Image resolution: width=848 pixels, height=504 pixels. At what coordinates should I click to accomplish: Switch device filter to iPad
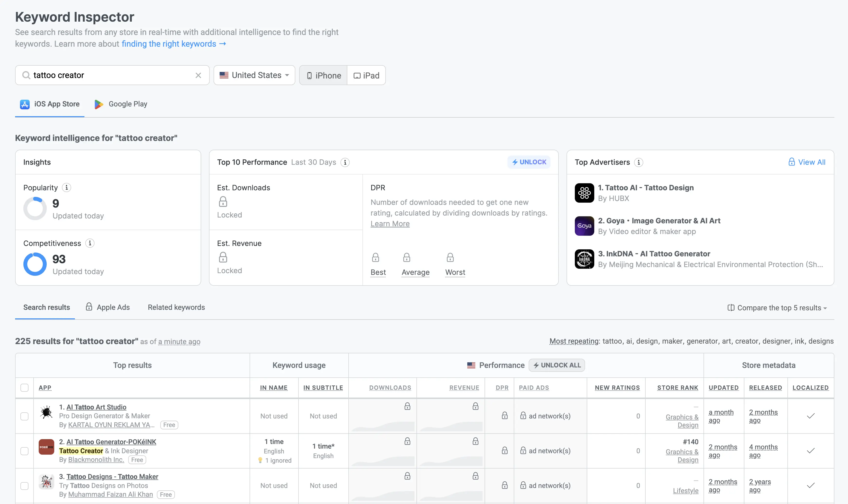(x=366, y=75)
